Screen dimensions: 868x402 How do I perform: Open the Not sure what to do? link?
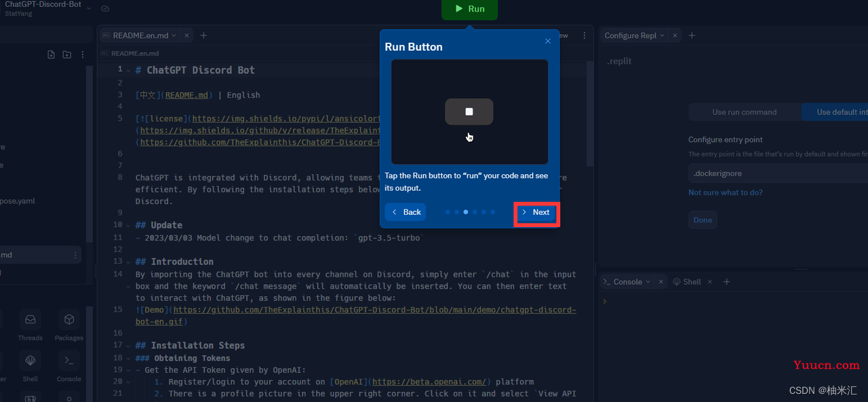tap(726, 193)
